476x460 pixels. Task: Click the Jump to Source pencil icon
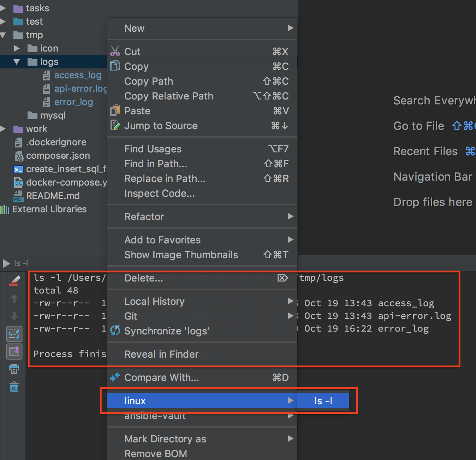(x=115, y=125)
